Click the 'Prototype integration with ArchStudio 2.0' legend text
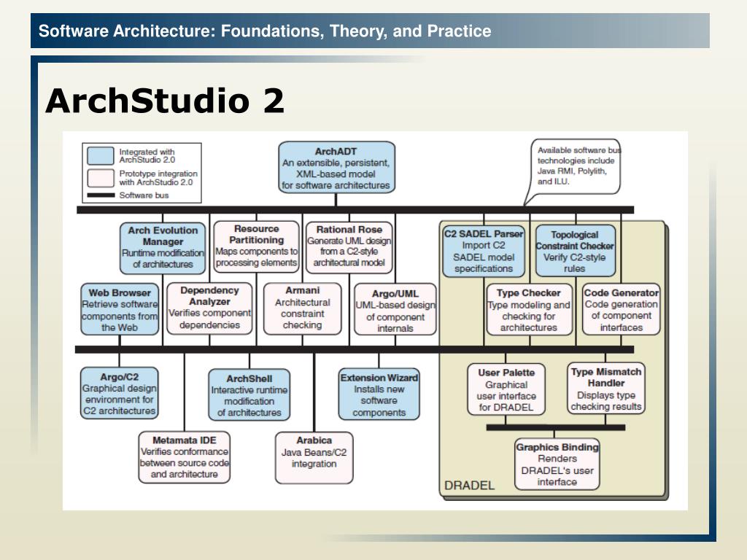Viewport: 747px width, 560px height. click(158, 178)
